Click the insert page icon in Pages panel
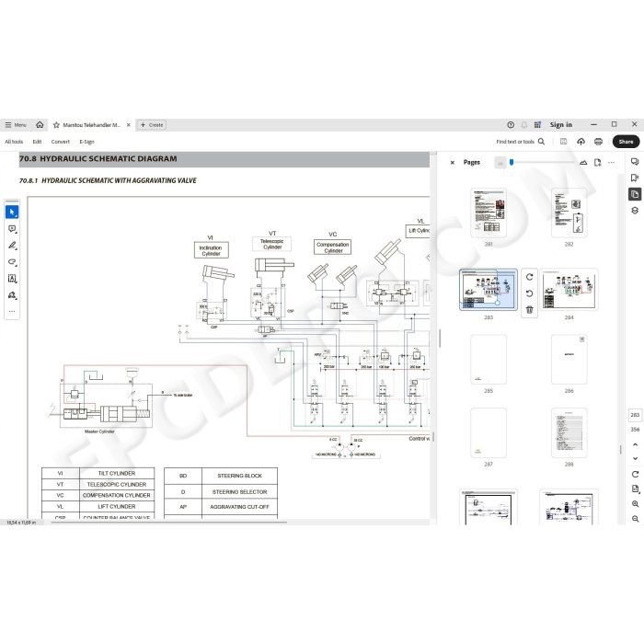 (x=598, y=163)
